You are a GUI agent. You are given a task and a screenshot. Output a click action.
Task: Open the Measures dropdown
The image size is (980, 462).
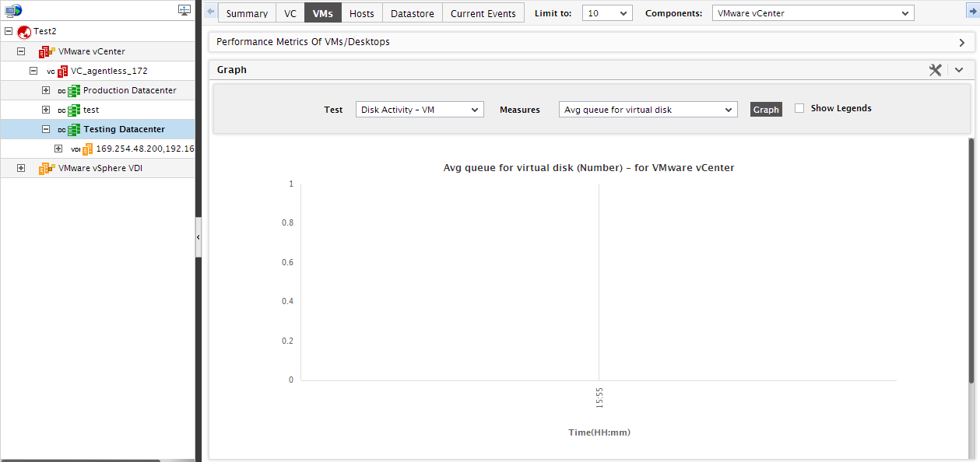[x=648, y=110]
